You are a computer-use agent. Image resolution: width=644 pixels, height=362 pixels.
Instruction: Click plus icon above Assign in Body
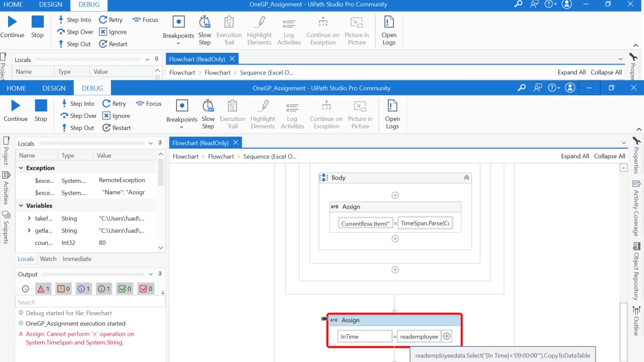pos(395,195)
